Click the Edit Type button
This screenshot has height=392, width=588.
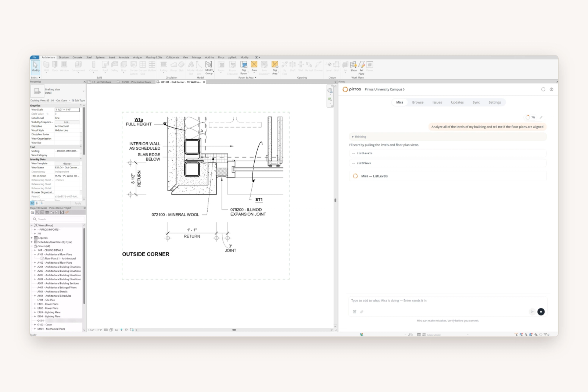click(78, 100)
